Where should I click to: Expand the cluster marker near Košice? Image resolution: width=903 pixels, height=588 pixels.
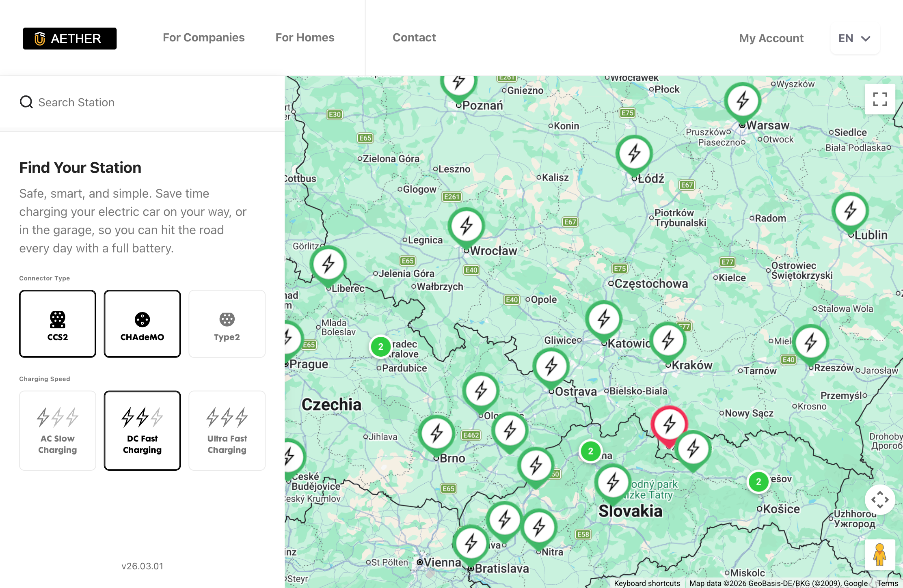pos(758,482)
